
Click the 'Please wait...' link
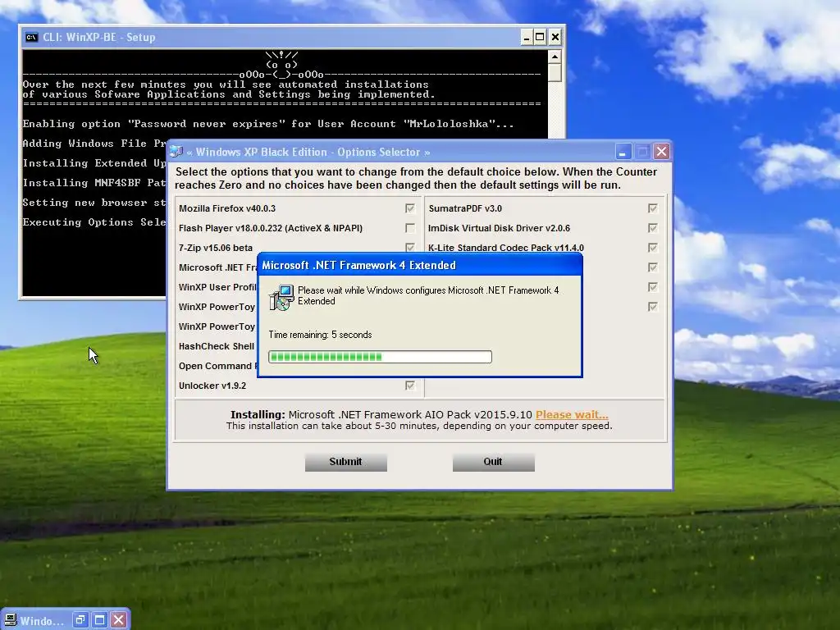[x=572, y=414]
